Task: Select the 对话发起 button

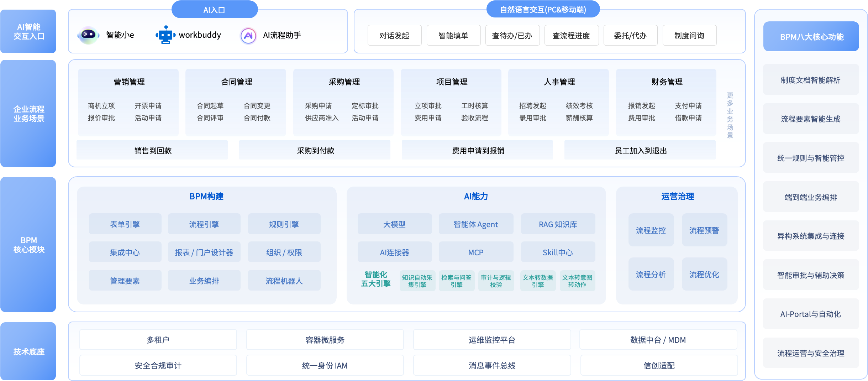Action: click(394, 35)
